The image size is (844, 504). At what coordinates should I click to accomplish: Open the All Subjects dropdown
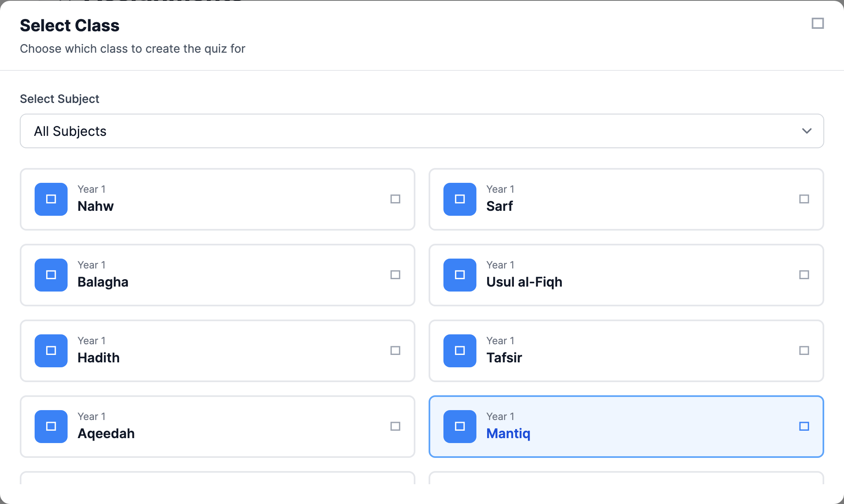click(x=422, y=131)
